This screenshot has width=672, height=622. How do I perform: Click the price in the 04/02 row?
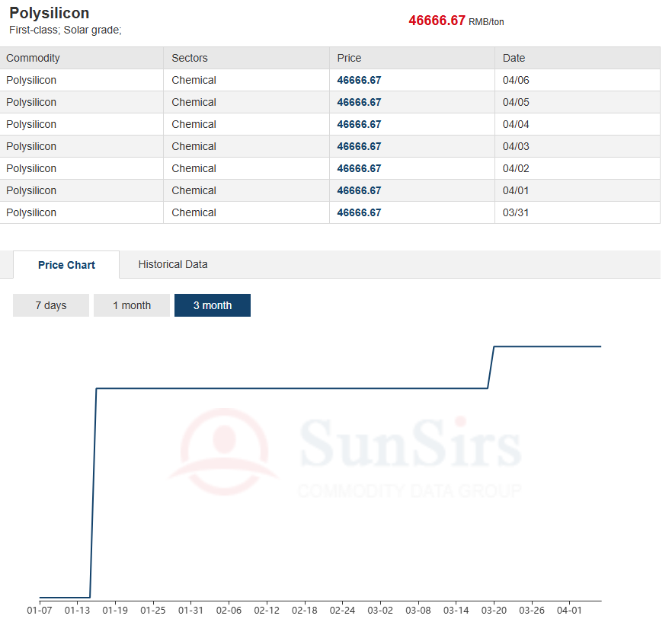(x=359, y=168)
